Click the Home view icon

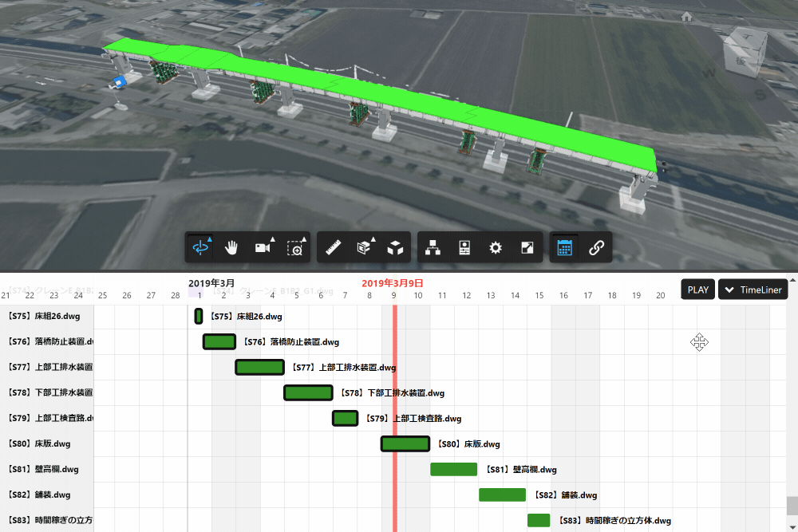(686, 16)
